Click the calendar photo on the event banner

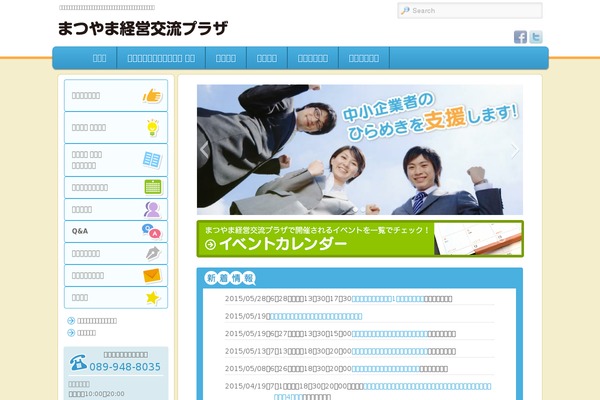pyautogui.click(x=478, y=239)
